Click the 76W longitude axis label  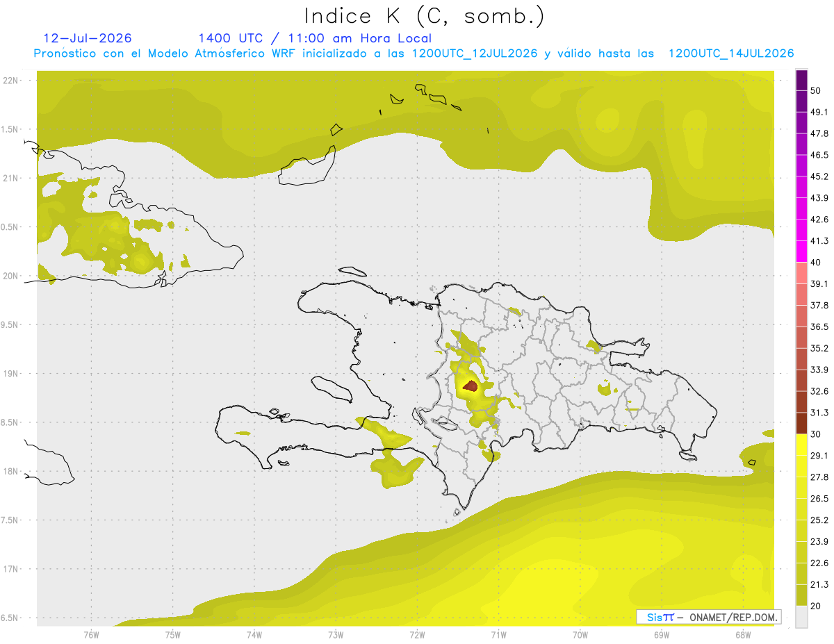[91, 634]
